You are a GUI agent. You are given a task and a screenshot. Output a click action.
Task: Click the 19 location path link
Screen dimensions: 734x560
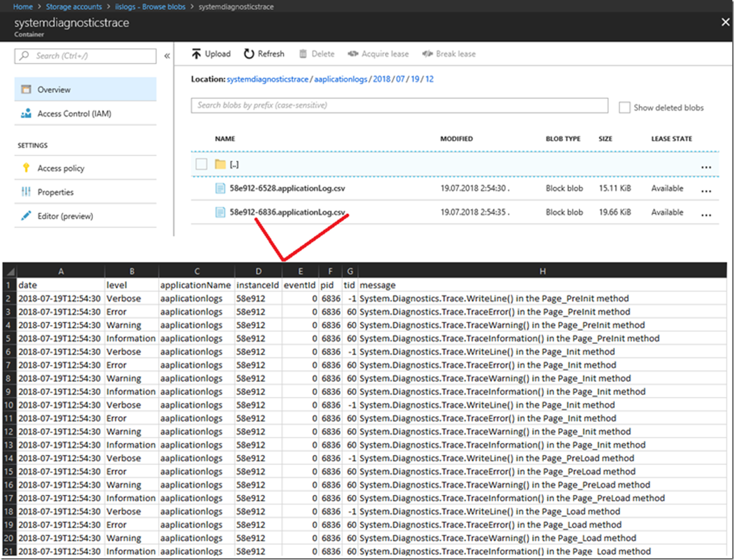[x=415, y=79]
